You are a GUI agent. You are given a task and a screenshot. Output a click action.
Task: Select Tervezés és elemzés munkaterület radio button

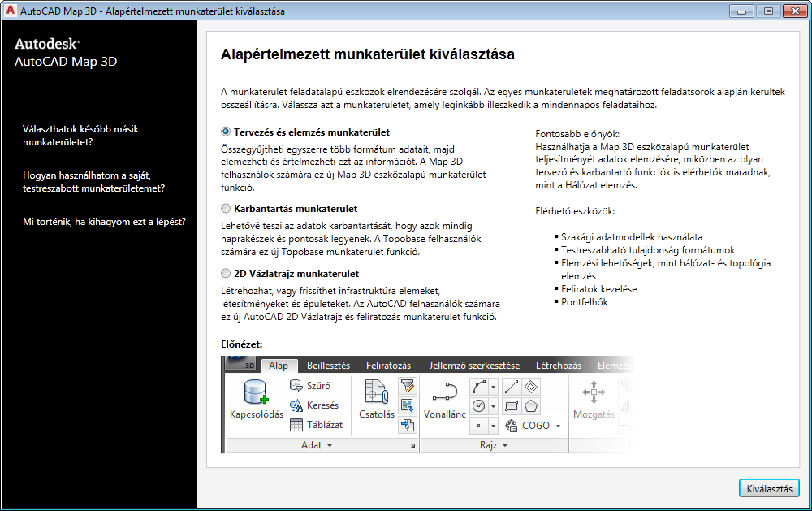click(226, 132)
